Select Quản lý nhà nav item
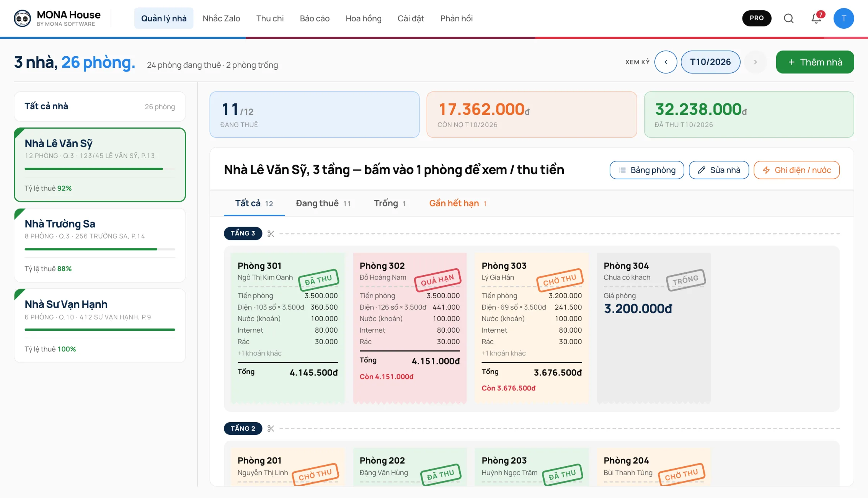This screenshot has width=868, height=498. point(164,18)
